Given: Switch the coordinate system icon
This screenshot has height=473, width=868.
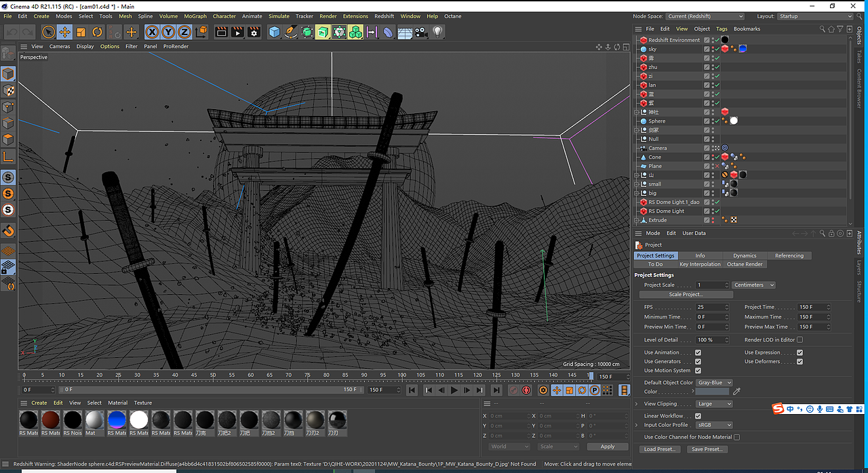Looking at the screenshot, I should pos(201,32).
